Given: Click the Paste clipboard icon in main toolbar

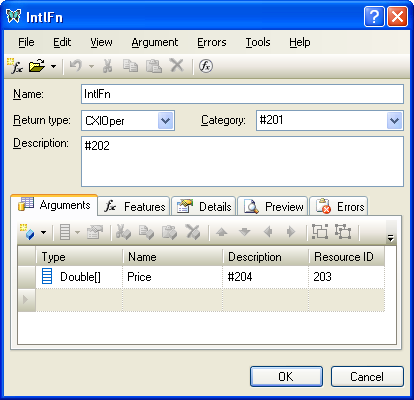Looking at the screenshot, I should 154,66.
